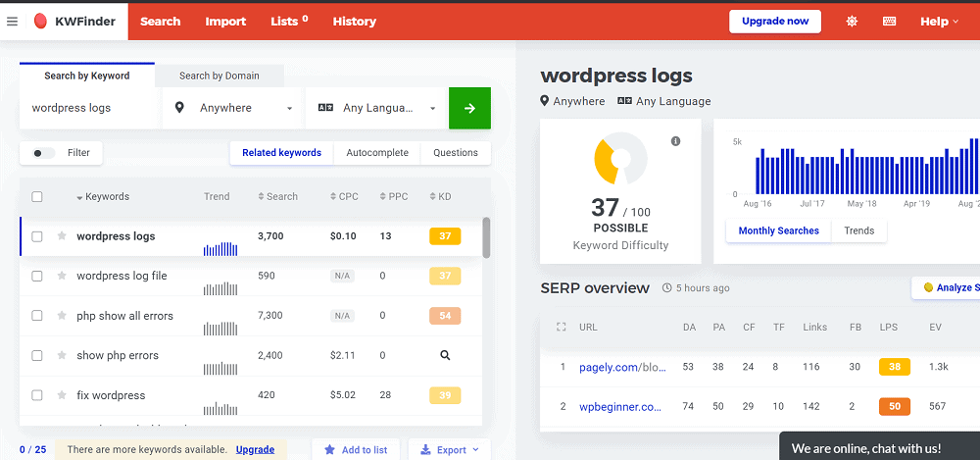Click trend chart of fix wordpress row

[220, 409]
